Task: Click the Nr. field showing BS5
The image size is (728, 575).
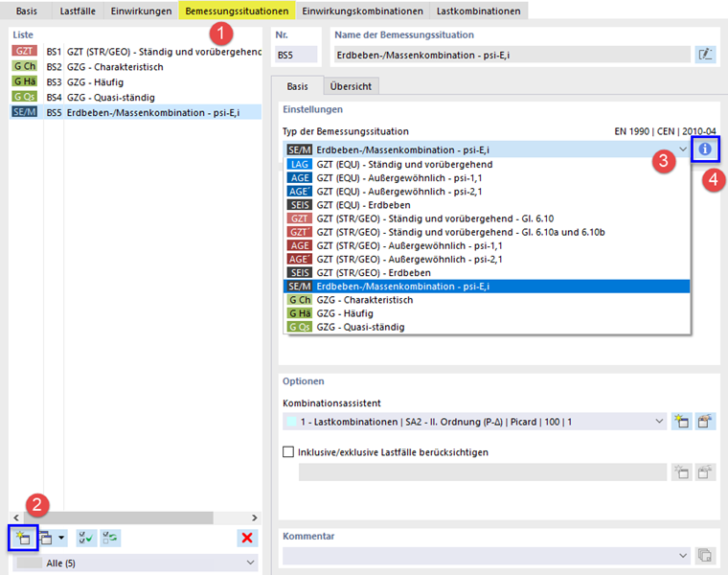Action: tap(296, 55)
